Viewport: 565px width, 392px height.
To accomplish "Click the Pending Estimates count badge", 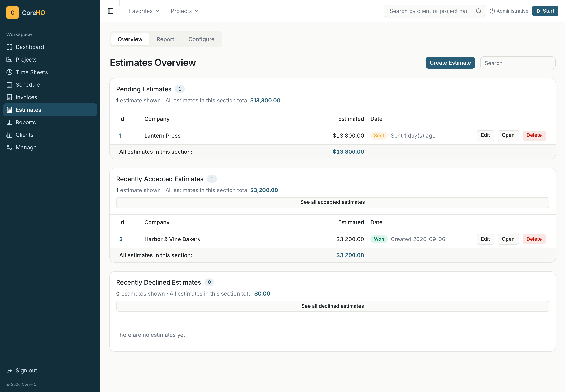I will [x=180, y=89].
